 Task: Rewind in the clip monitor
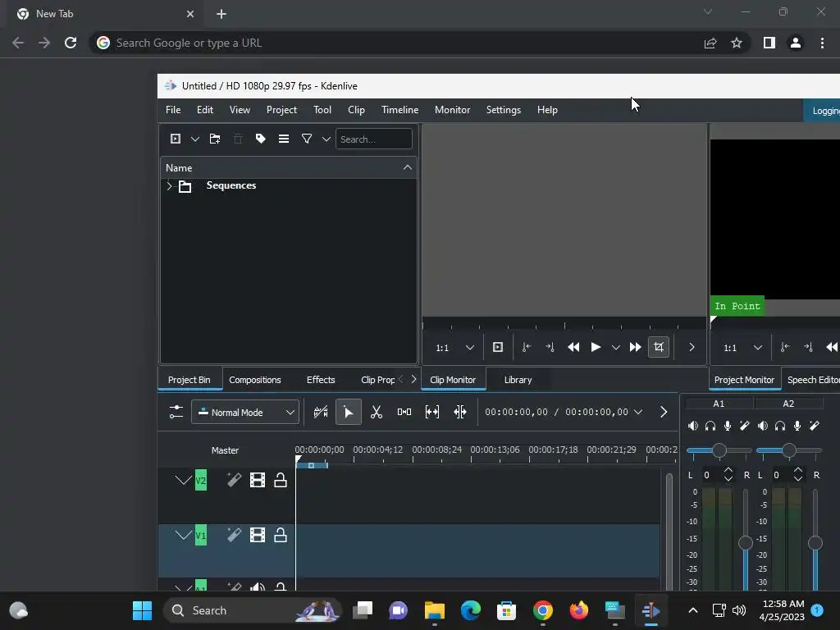pos(573,347)
